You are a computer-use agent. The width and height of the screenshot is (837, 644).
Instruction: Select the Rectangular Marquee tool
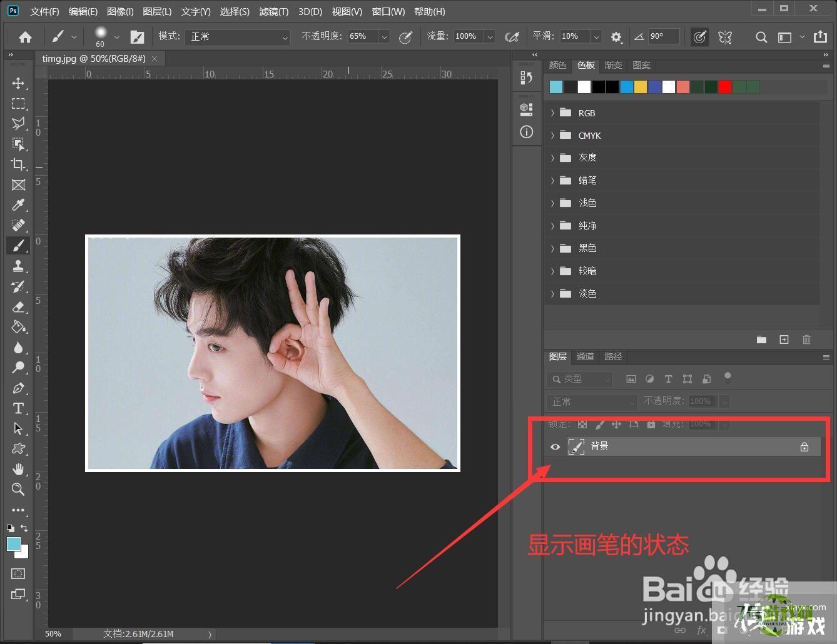18,103
